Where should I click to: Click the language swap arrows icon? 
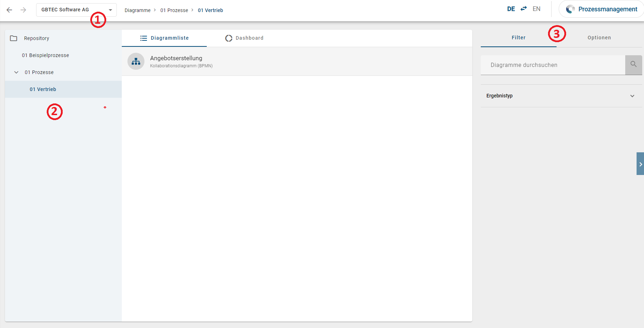pyautogui.click(x=524, y=9)
